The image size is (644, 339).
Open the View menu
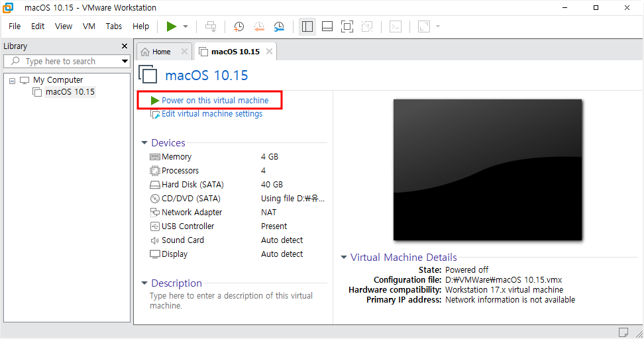pos(64,26)
